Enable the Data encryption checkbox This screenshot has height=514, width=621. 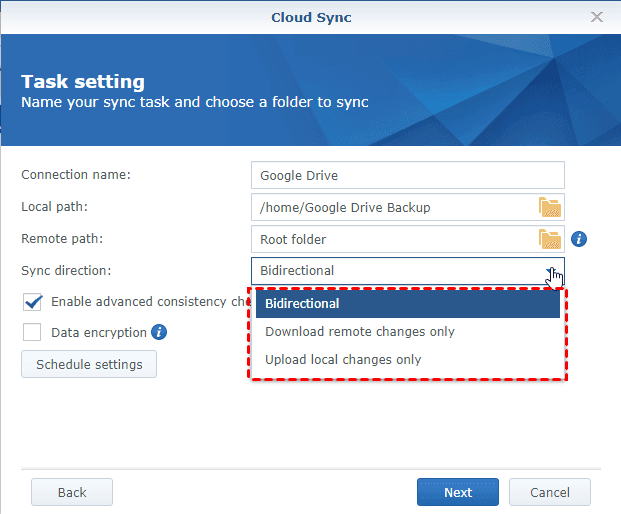pyautogui.click(x=33, y=332)
